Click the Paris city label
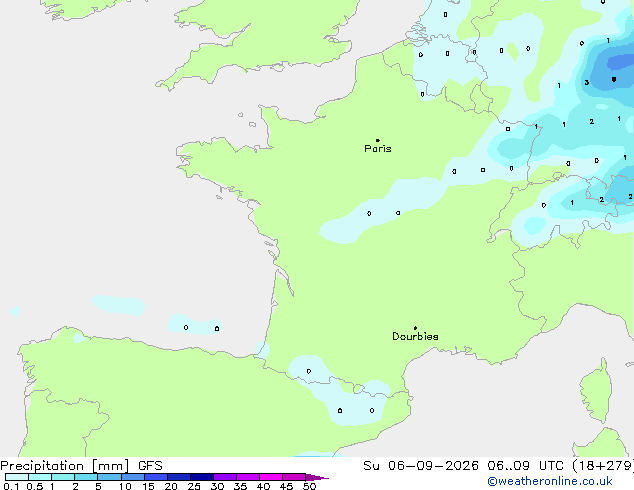 (378, 148)
